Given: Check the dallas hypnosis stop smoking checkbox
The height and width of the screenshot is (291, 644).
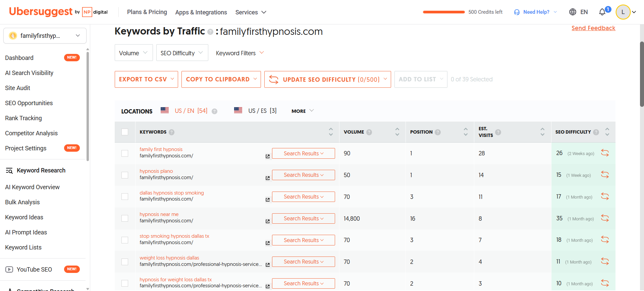Looking at the screenshot, I should 125,197.
